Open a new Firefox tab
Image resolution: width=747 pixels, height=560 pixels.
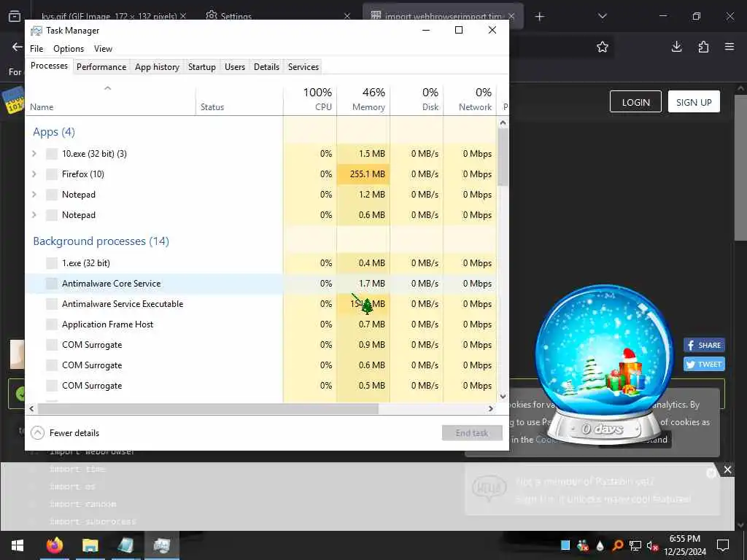[539, 17]
